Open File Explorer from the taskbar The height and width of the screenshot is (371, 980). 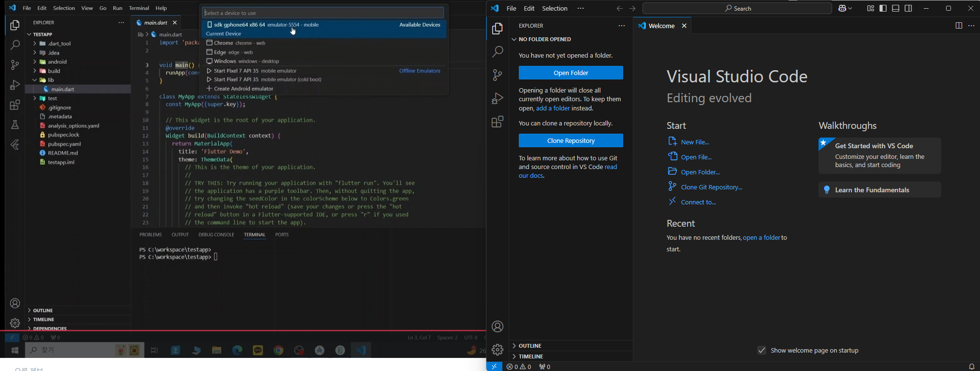[217, 350]
